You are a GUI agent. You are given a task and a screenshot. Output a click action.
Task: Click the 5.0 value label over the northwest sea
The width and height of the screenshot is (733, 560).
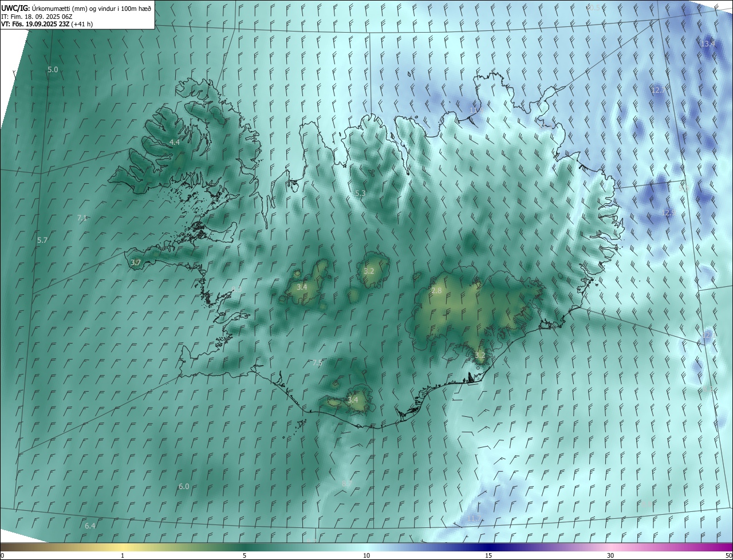53,69
